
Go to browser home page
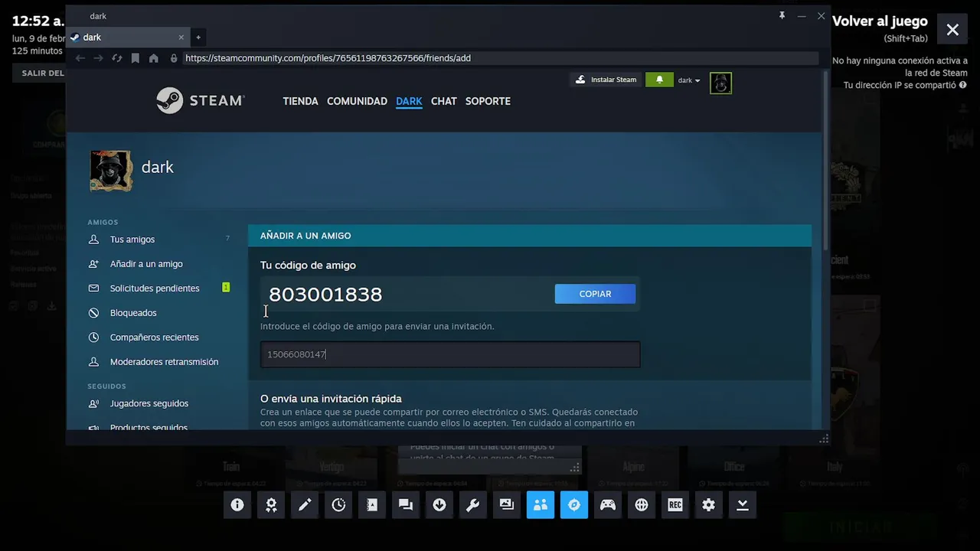(x=154, y=58)
